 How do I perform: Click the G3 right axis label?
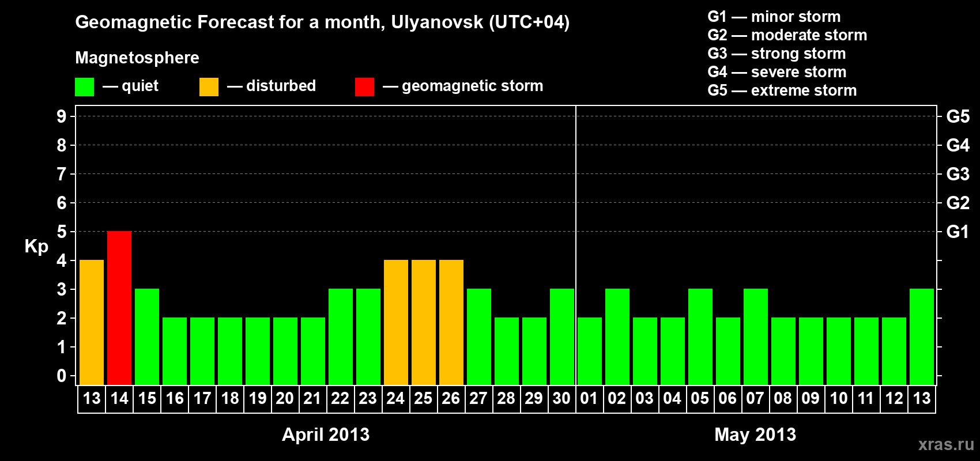pos(958,174)
